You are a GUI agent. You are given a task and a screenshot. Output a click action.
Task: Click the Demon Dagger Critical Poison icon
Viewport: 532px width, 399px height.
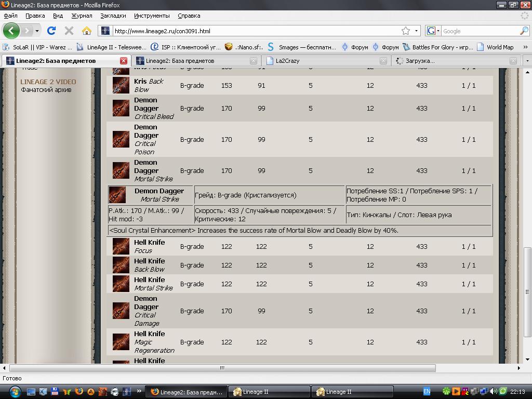(121, 139)
